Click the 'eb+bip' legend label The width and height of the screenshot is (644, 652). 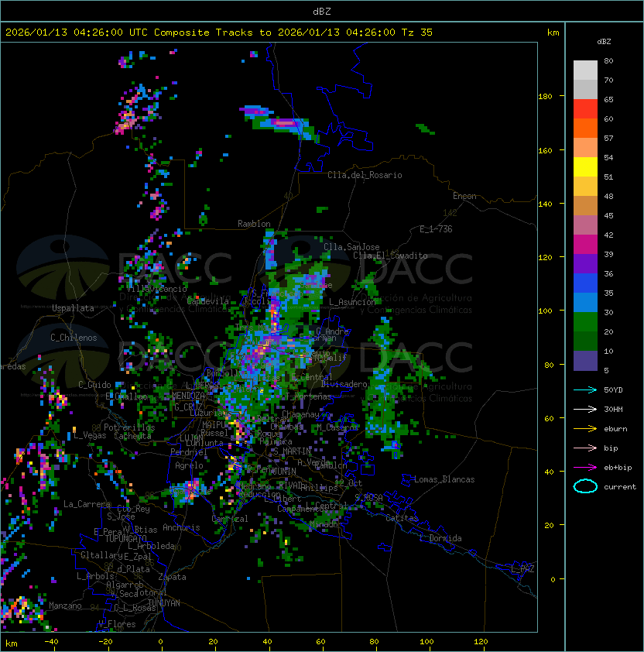click(618, 468)
